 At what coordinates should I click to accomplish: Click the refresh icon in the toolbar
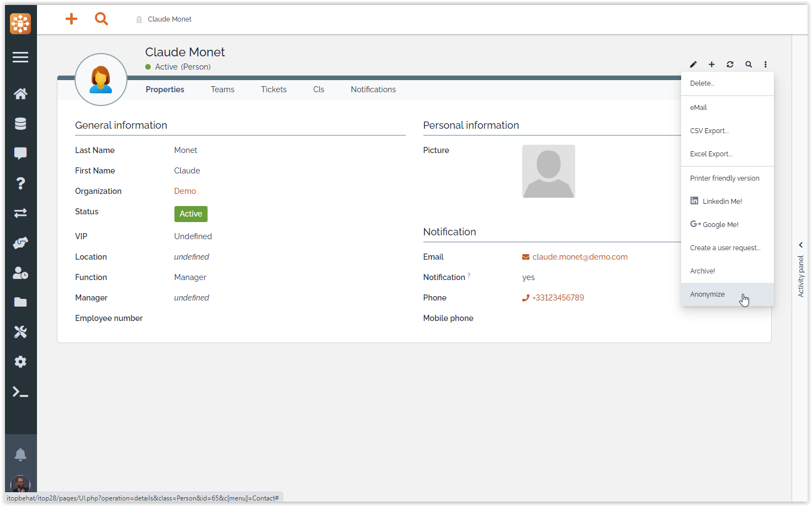pyautogui.click(x=730, y=64)
